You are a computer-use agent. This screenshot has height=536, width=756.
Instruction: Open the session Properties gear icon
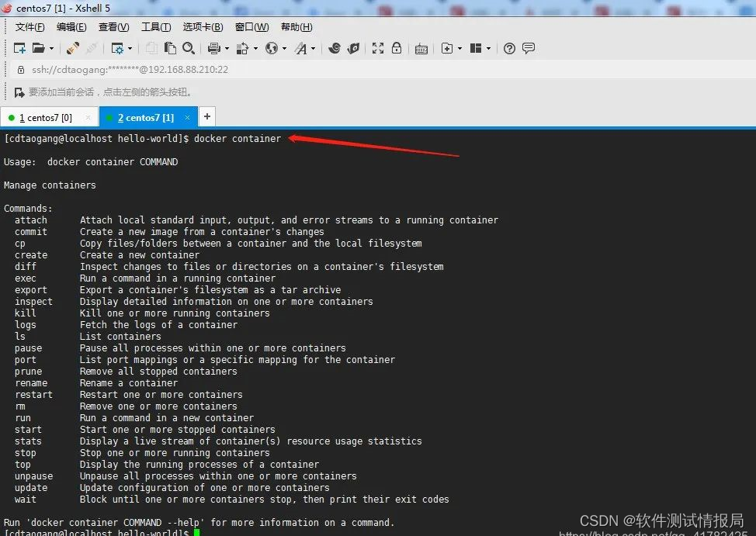point(117,48)
